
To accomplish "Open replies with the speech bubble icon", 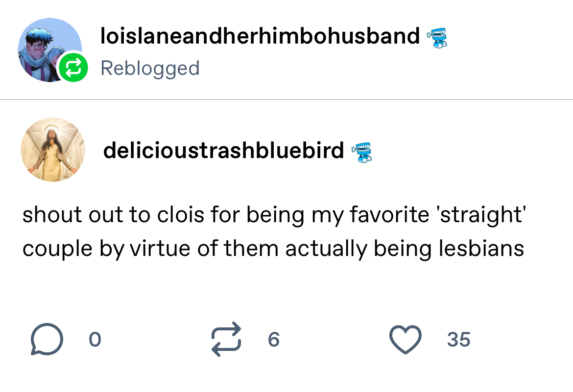I will point(47,340).
